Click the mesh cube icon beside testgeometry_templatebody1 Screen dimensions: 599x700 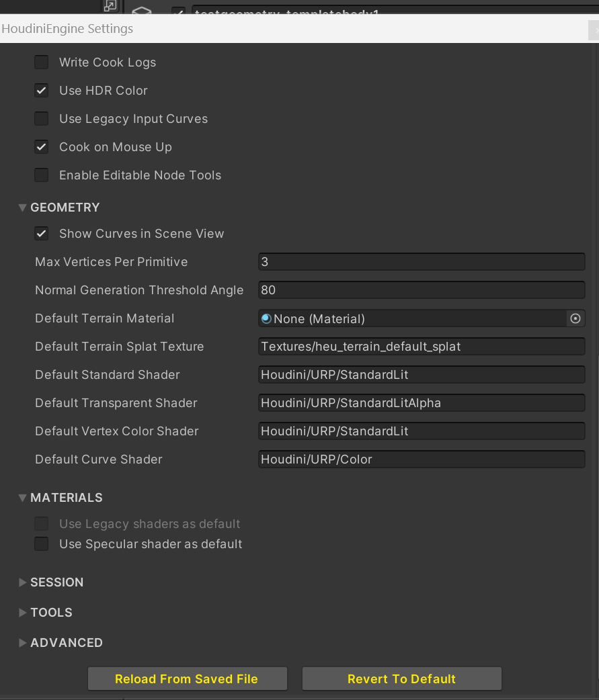point(141,10)
